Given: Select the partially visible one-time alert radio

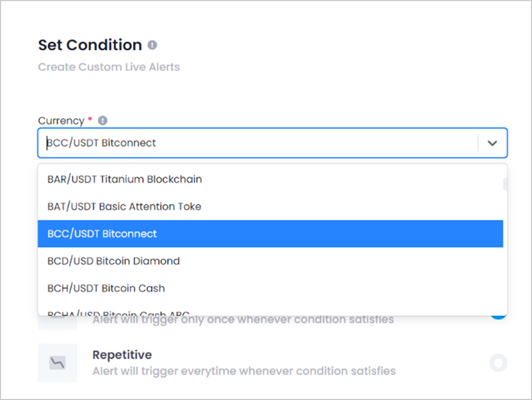Looking at the screenshot, I should click(x=498, y=317).
